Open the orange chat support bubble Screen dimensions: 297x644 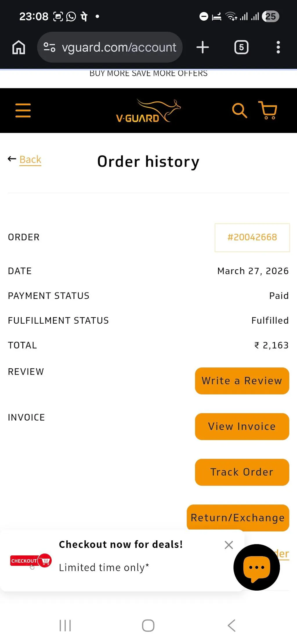(256, 567)
